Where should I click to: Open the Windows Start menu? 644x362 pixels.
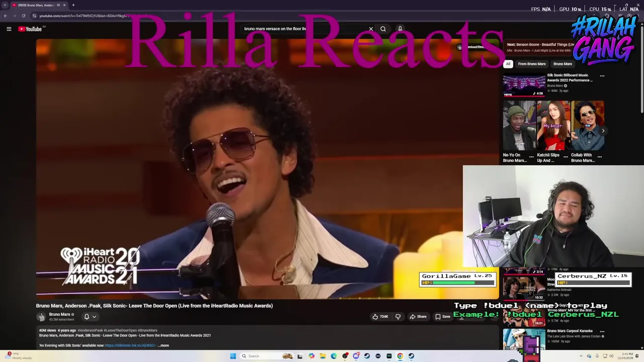click(x=233, y=356)
